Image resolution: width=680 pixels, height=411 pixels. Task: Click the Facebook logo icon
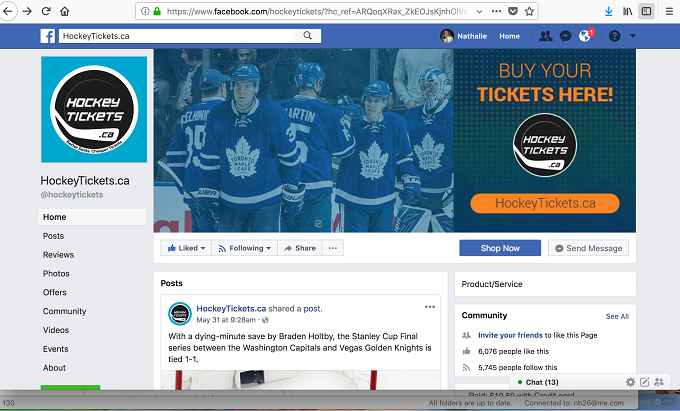point(48,36)
